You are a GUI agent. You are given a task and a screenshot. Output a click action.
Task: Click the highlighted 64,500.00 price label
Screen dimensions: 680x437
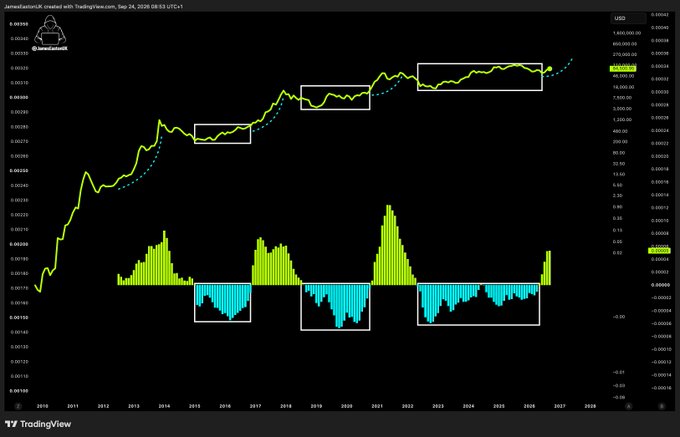pyautogui.click(x=623, y=68)
